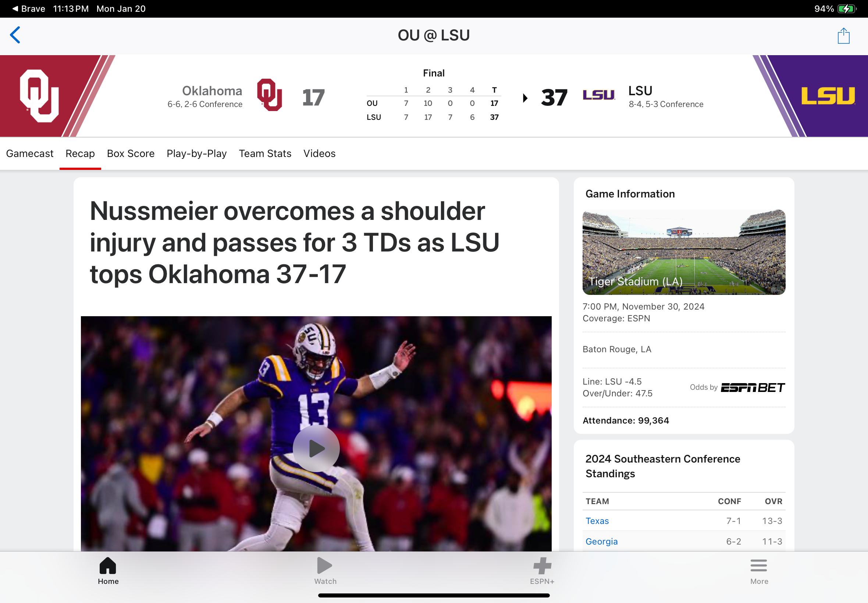This screenshot has height=603, width=868.
Task: Tap the Line: LSU -4.5 text
Action: coord(612,382)
